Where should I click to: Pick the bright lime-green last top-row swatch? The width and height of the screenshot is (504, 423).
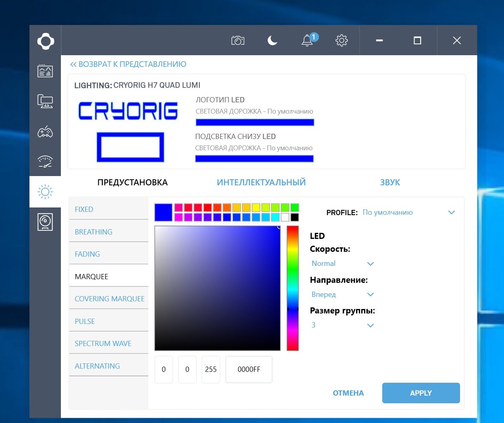pos(295,207)
